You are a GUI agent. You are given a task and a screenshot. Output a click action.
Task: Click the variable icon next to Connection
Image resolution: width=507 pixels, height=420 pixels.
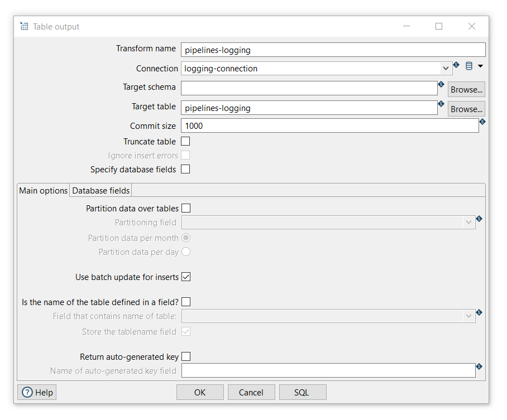click(456, 65)
